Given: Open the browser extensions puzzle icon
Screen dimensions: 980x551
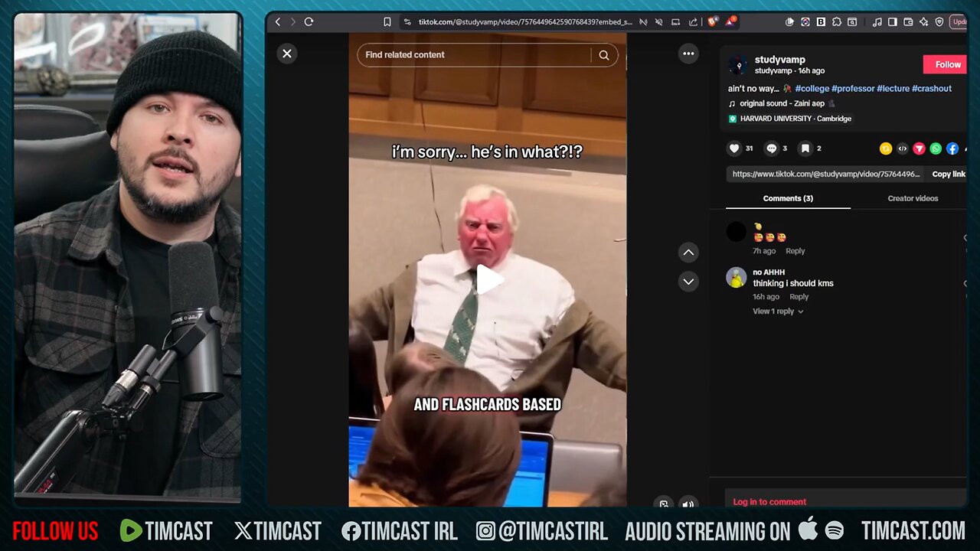Looking at the screenshot, I should [837, 22].
